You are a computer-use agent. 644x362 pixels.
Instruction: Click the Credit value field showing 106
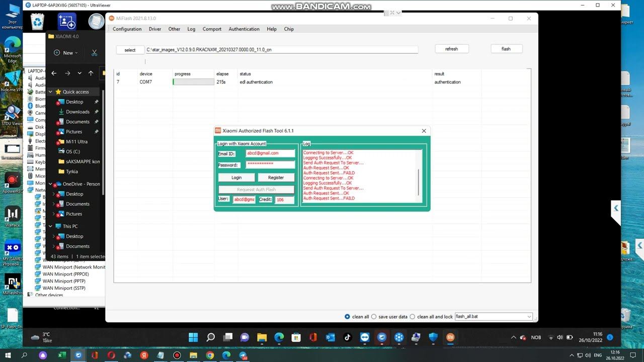pyautogui.click(x=284, y=200)
